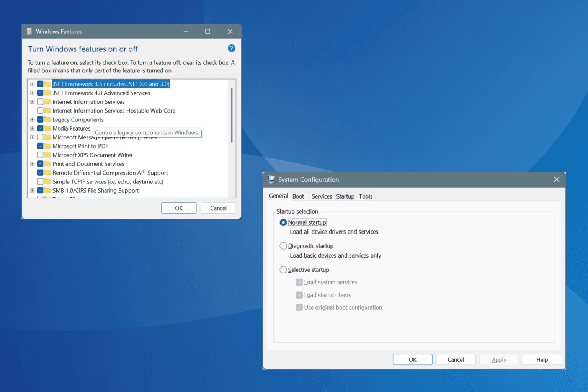Viewport: 588px width, 392px height.
Task: Click folder icon beside Remote Differential Compression API Support
Action: click(47, 173)
